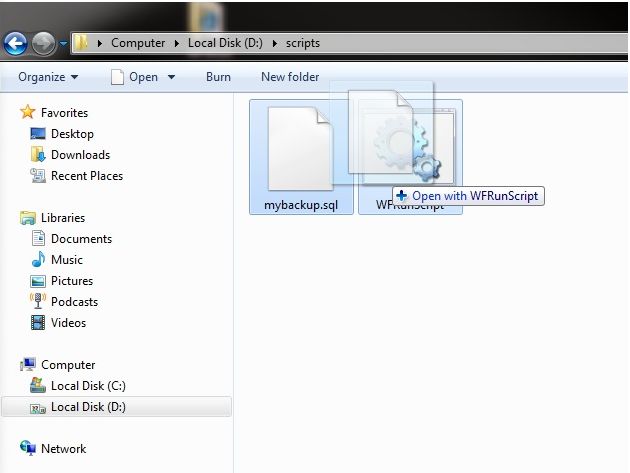Screen dimensions: 630x473
Task: Open Desktop in Favorites
Action: click(x=72, y=134)
